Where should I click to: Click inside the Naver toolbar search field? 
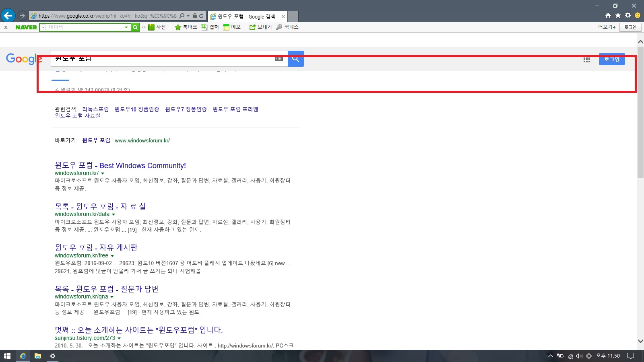[85, 27]
